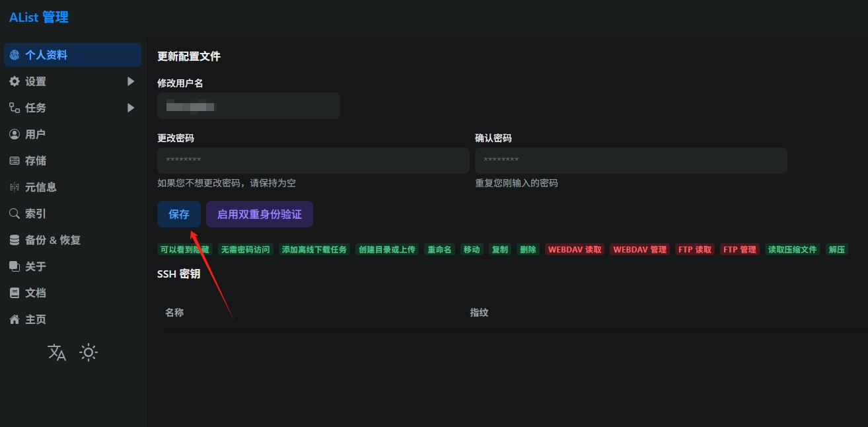
Task: Open the 个人资料 menu item
Action: point(73,55)
